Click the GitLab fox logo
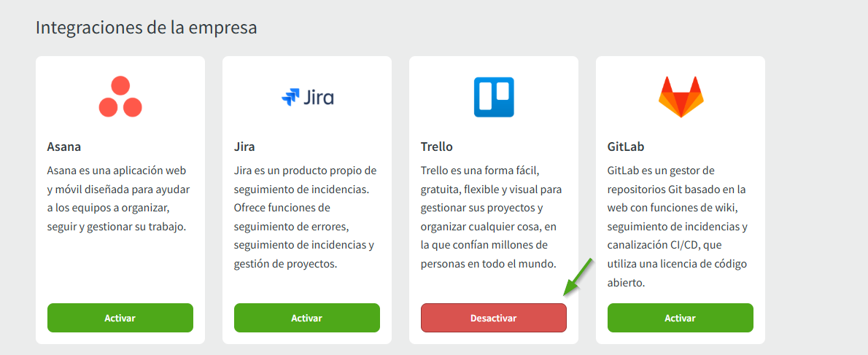 pos(681,97)
